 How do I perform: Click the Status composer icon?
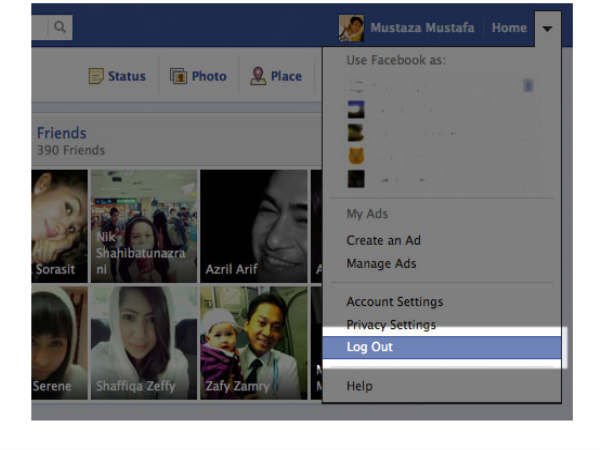[97, 76]
